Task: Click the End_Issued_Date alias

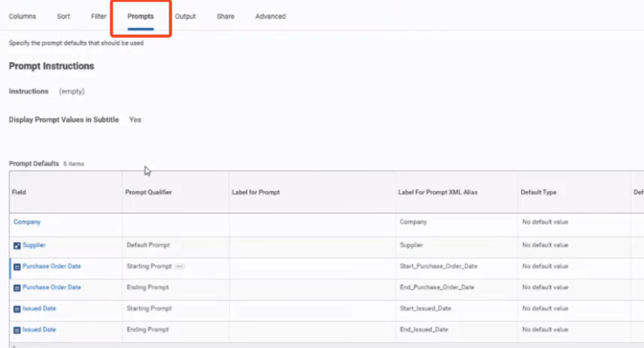Action: (x=424, y=329)
